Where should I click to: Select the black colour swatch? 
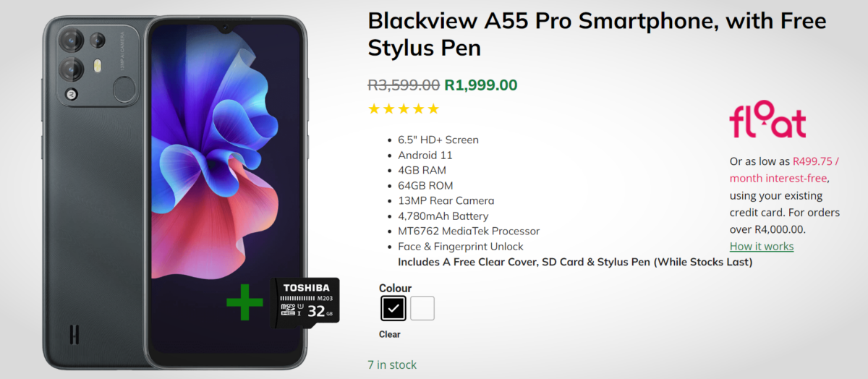[393, 309]
